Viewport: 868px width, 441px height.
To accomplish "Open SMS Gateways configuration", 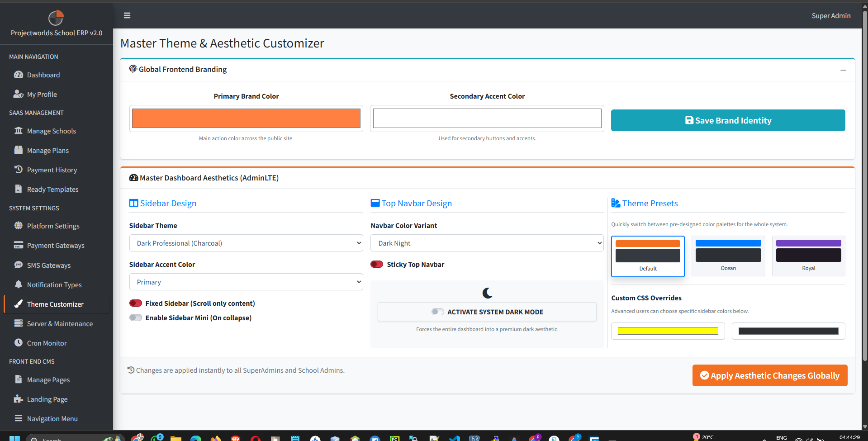I will (x=48, y=265).
